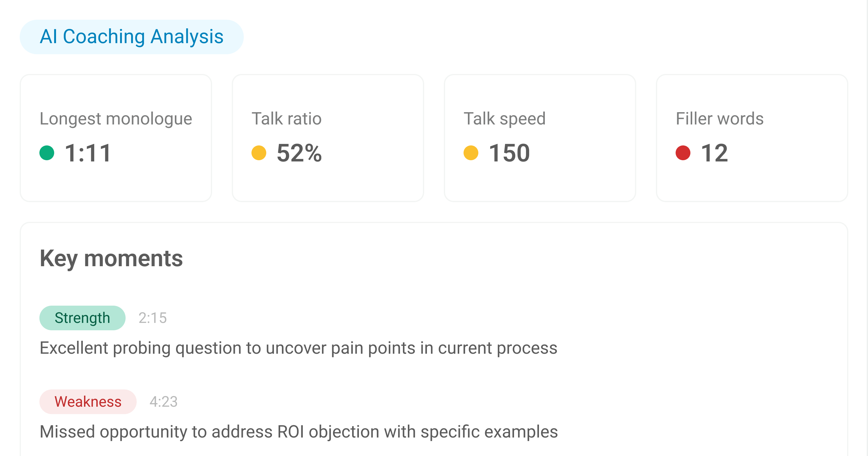Click the 12 filler words value
This screenshot has height=456, width=868.
coord(714,153)
